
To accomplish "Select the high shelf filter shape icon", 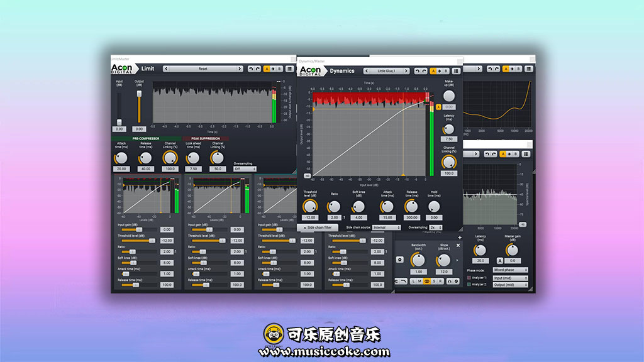I will tap(404, 282).
